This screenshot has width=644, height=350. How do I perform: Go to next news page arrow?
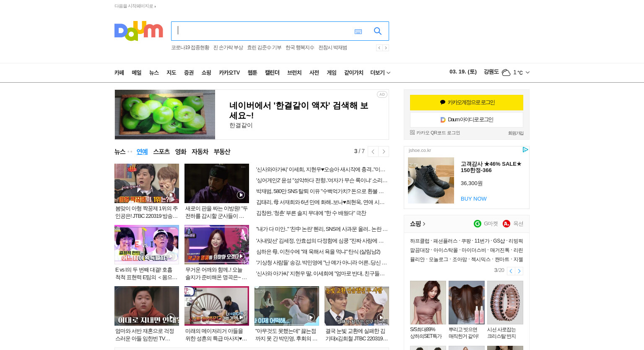point(384,151)
